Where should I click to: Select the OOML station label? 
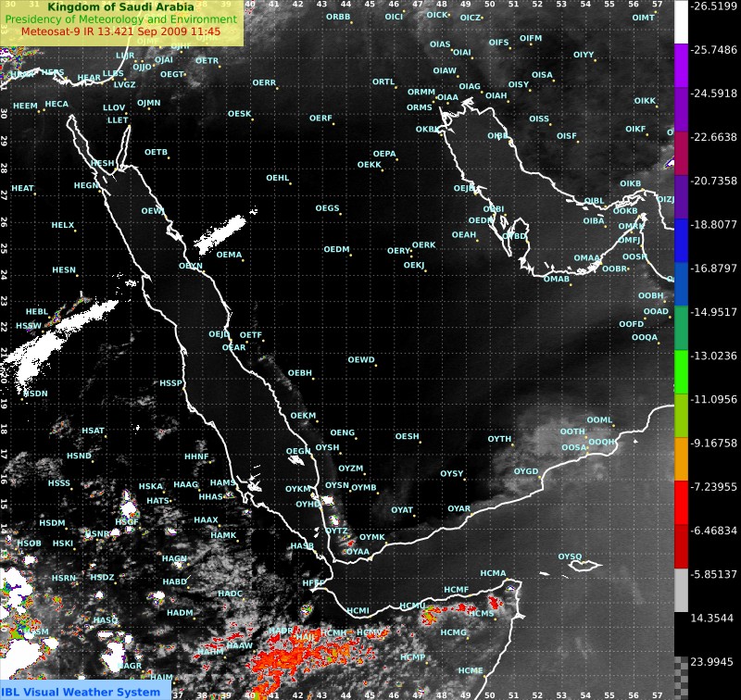599,419
